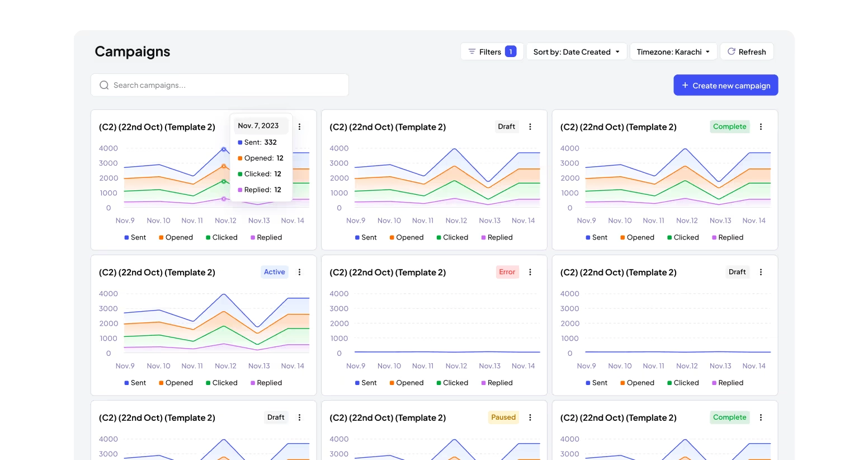Toggle the Clicked legend on the Error card

tap(452, 383)
